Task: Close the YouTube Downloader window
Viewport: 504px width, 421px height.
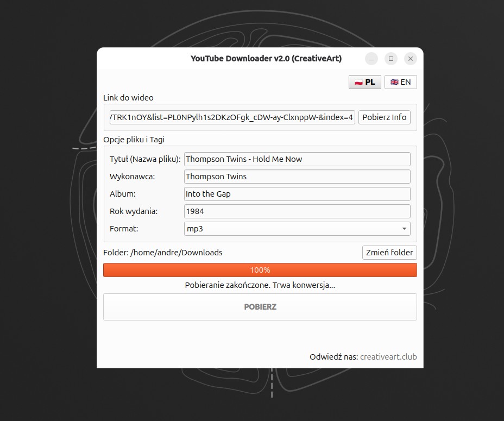Action: point(411,59)
